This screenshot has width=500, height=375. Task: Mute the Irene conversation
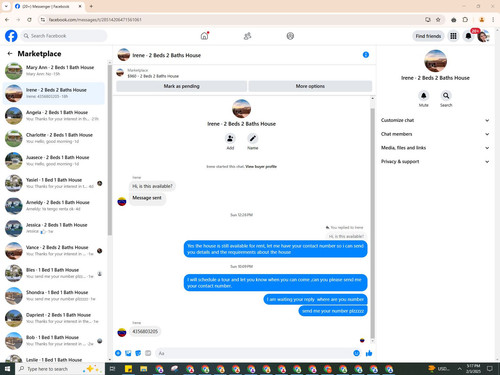pyautogui.click(x=423, y=96)
